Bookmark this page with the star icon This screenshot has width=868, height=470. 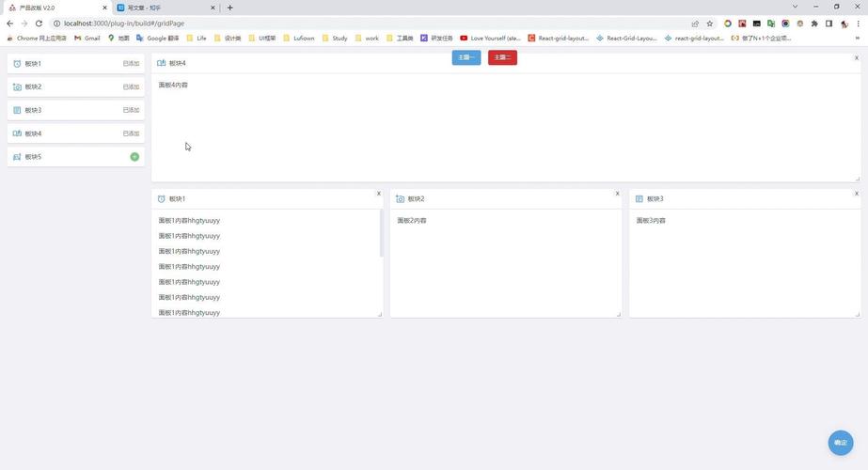pyautogui.click(x=710, y=23)
